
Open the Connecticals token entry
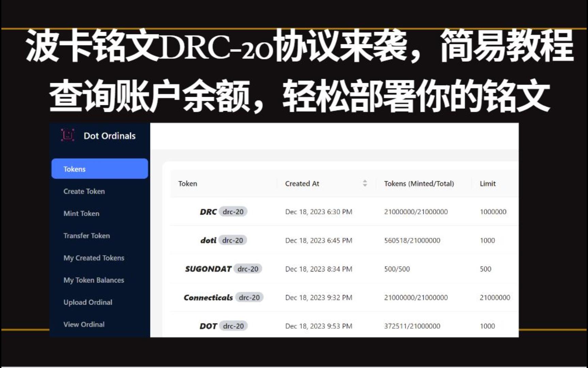click(208, 298)
